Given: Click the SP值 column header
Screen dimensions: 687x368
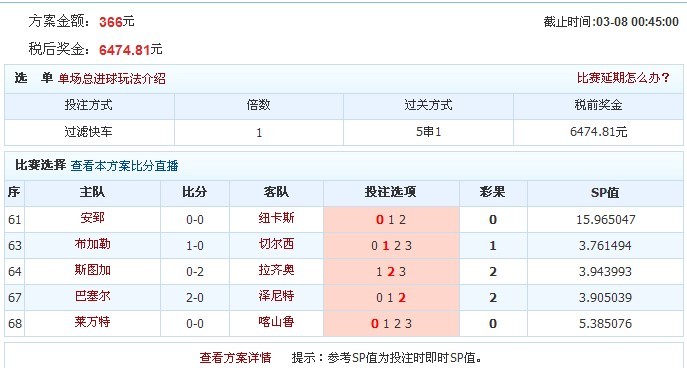Looking at the screenshot, I should pyautogui.click(x=605, y=192).
